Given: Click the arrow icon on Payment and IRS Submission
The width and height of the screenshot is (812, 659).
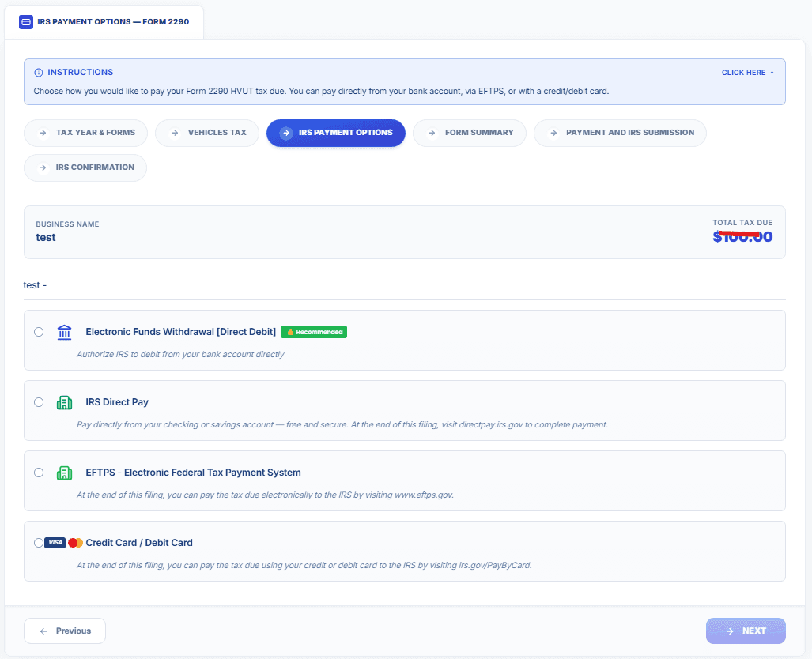Looking at the screenshot, I should (553, 133).
